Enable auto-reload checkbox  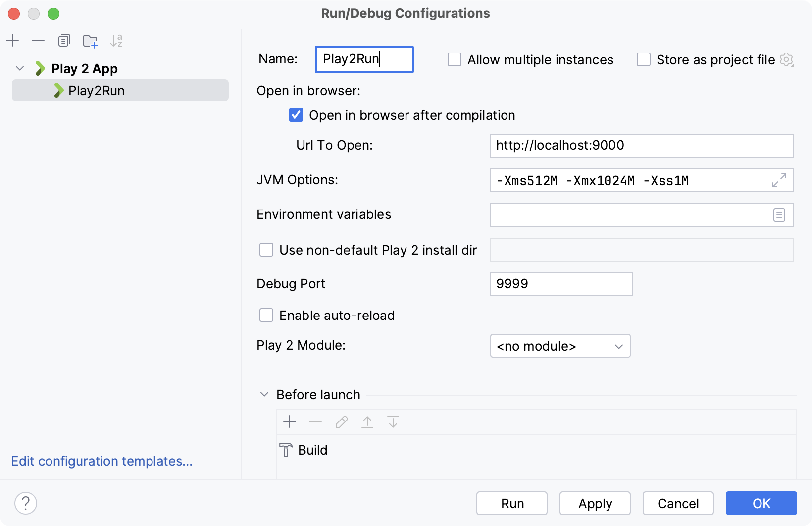(266, 316)
